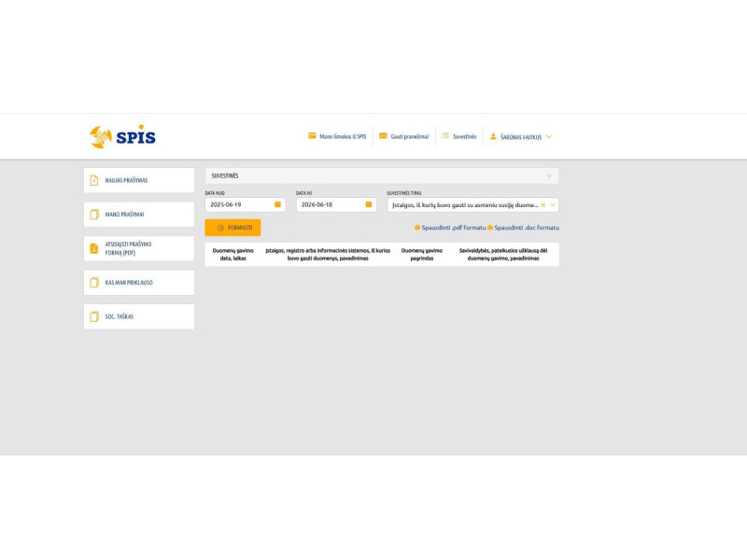Viewport: 747px width, 560px height.
Task: Click the Data iki date field
Action: point(336,204)
